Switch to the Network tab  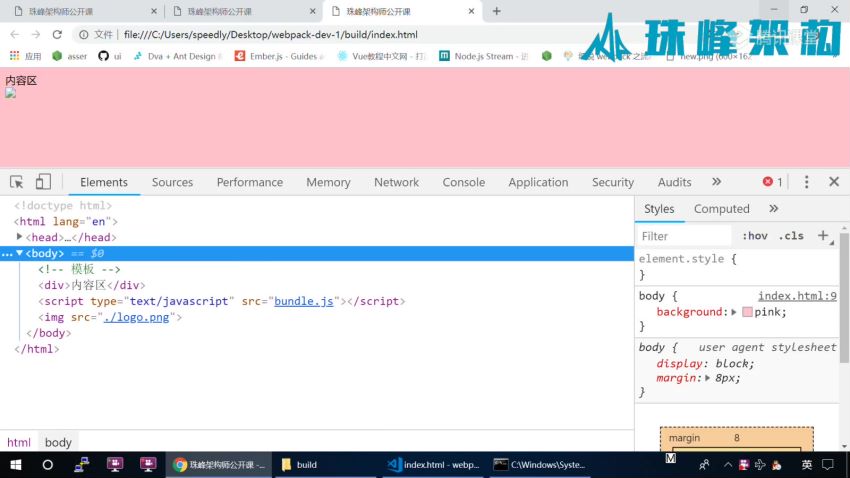396,182
